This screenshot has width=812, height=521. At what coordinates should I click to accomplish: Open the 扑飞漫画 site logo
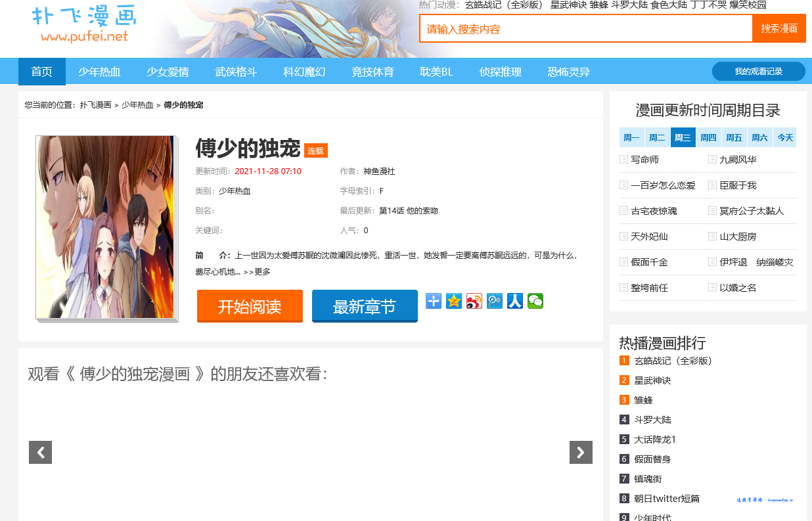84,25
